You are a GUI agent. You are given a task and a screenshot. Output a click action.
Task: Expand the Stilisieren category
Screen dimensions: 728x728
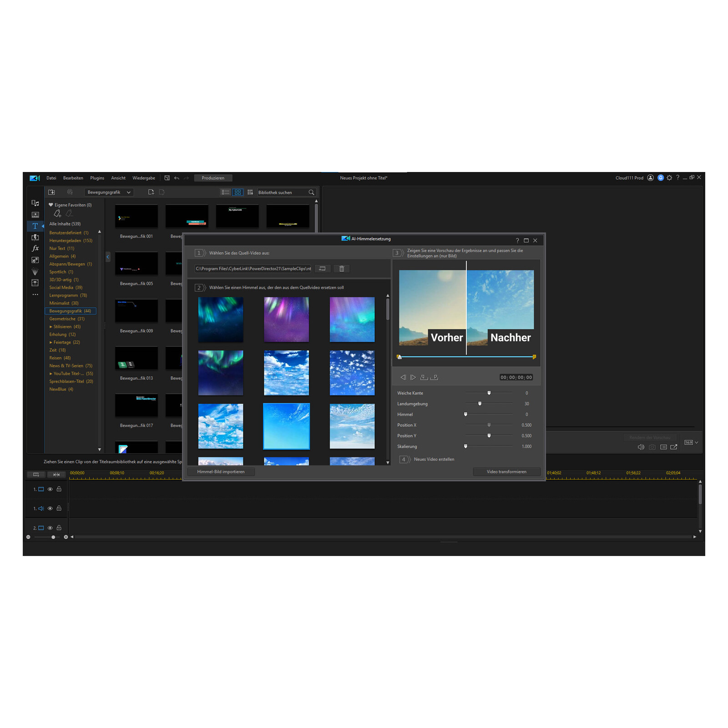pos(51,327)
